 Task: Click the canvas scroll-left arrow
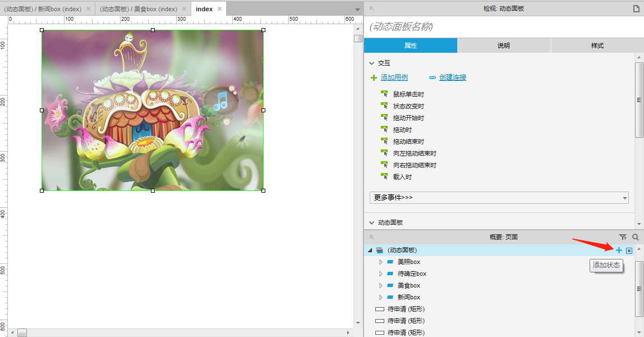(12, 333)
